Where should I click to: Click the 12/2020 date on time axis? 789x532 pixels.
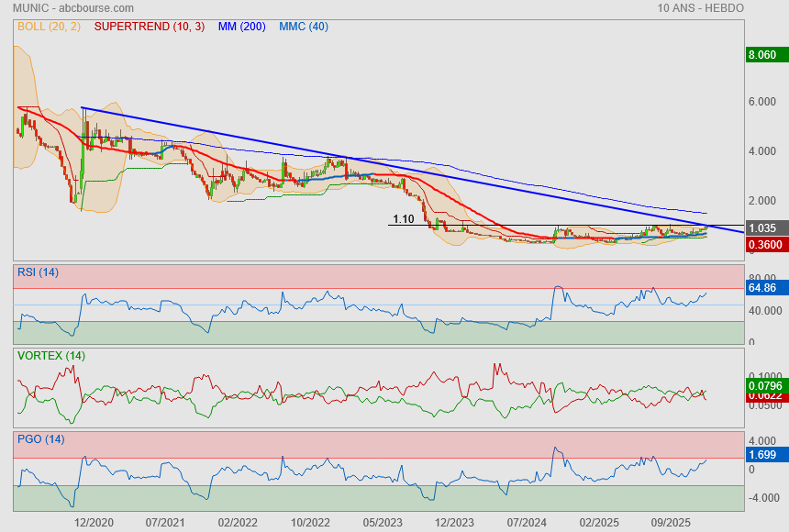(x=94, y=522)
